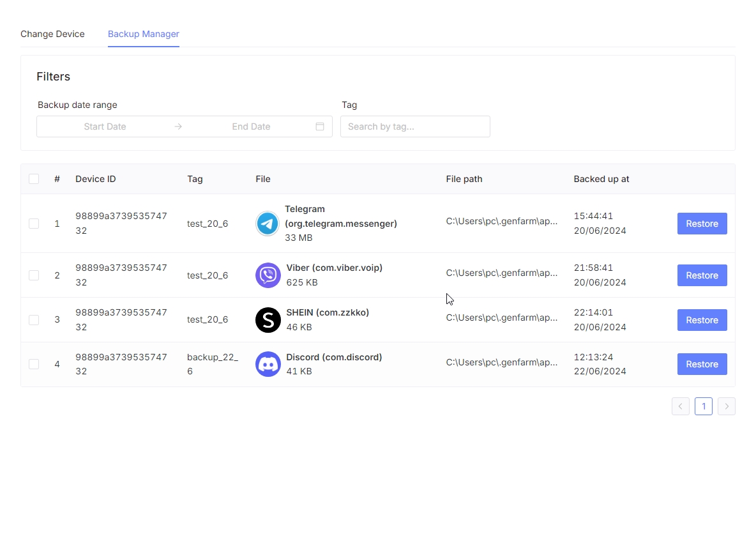The image size is (756, 550).
Task: Go to next page arrow
Action: 726,406
